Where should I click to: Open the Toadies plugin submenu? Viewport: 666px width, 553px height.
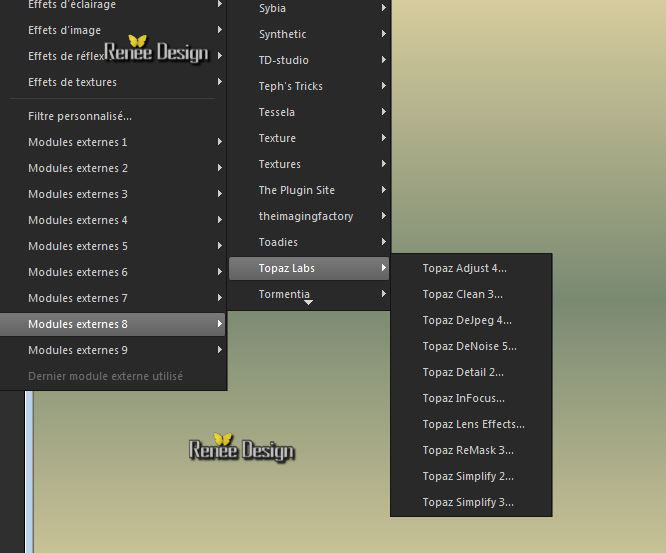coord(309,242)
